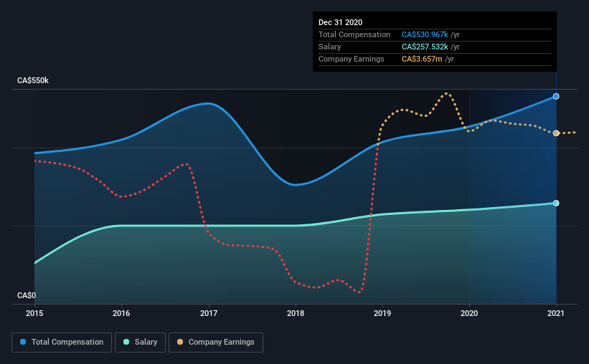Click the CA$257.532k salary value
The height and width of the screenshot is (364, 589).
click(x=425, y=47)
